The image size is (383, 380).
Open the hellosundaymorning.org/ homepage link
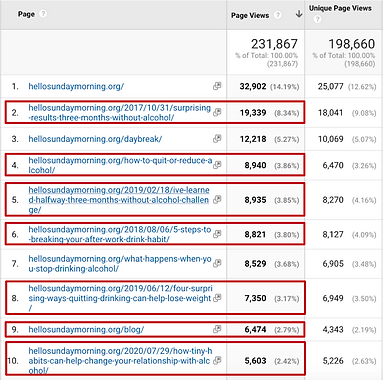click(x=76, y=86)
